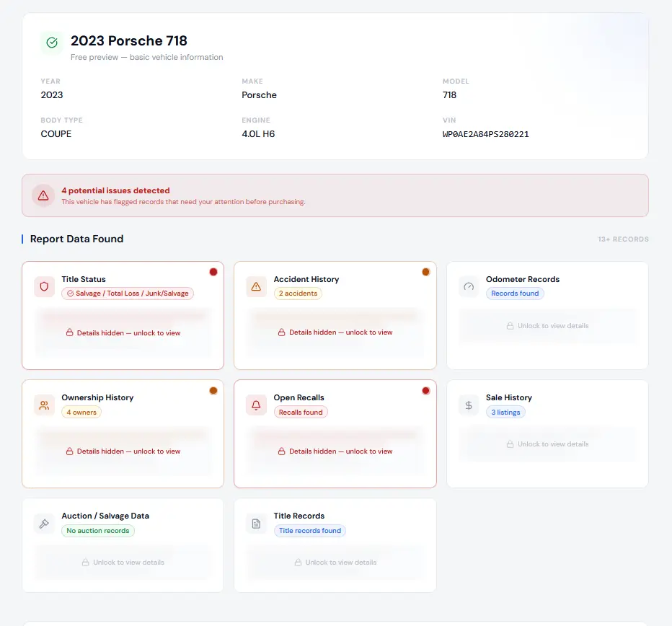The height and width of the screenshot is (626, 672).
Task: Click the Title Records document icon
Action: [x=256, y=524]
